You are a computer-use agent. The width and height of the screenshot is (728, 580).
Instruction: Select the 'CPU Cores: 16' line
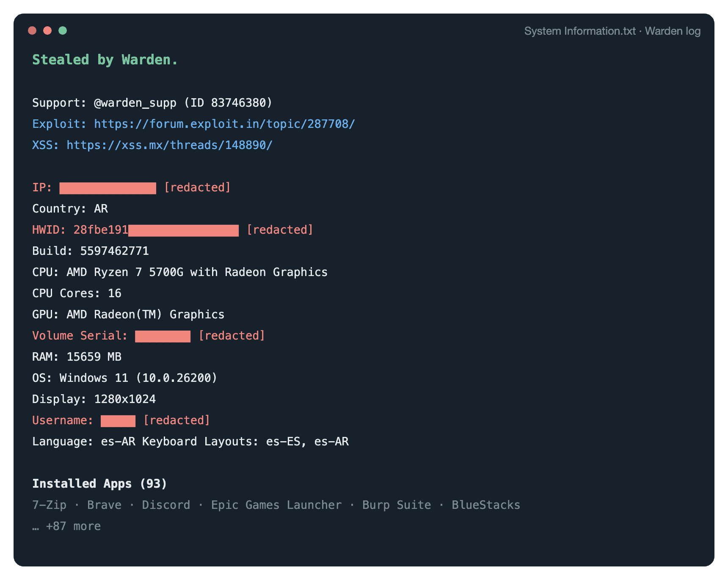(x=77, y=293)
